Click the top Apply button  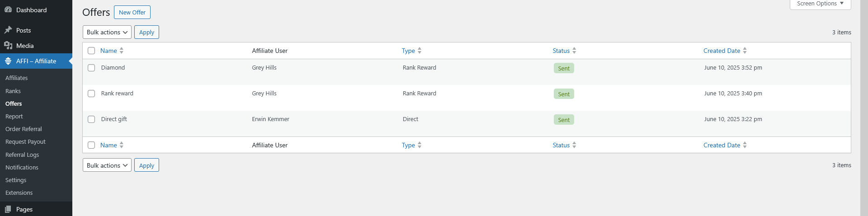point(146,32)
